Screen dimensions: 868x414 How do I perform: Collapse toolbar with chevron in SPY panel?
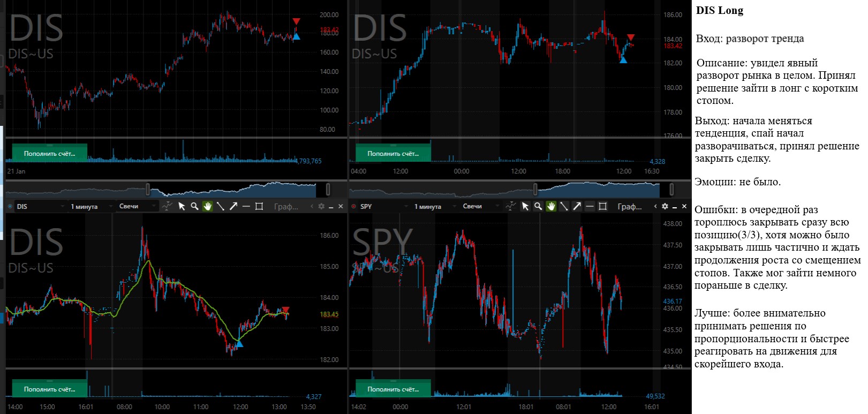(x=655, y=206)
